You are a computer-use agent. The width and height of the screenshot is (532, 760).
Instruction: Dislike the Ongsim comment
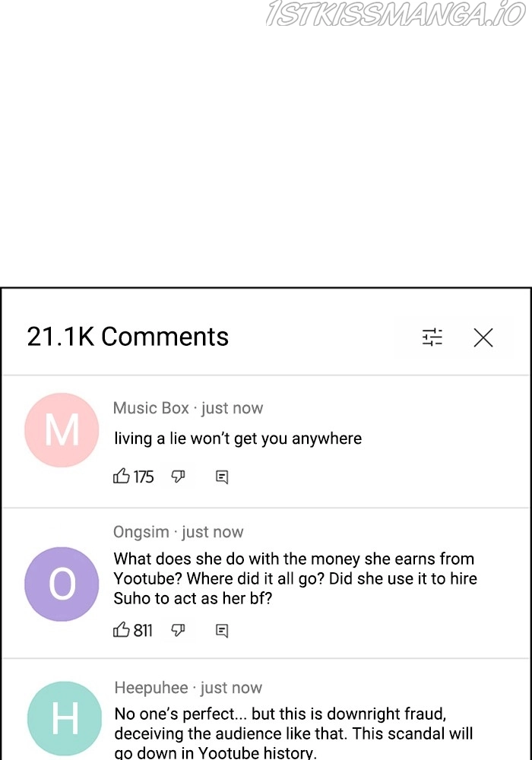coord(179,630)
